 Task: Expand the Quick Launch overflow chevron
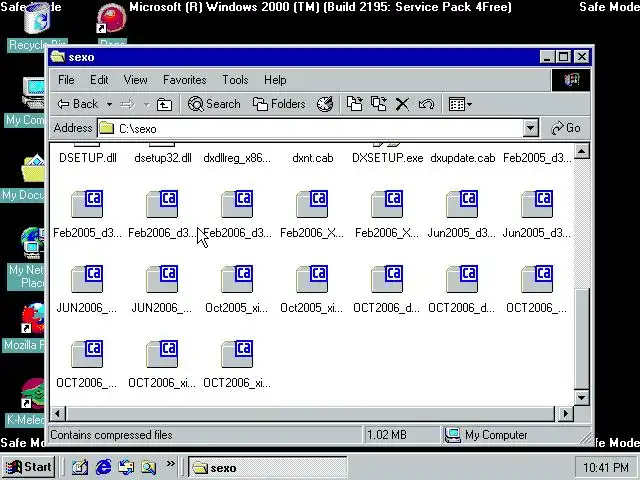point(171,464)
